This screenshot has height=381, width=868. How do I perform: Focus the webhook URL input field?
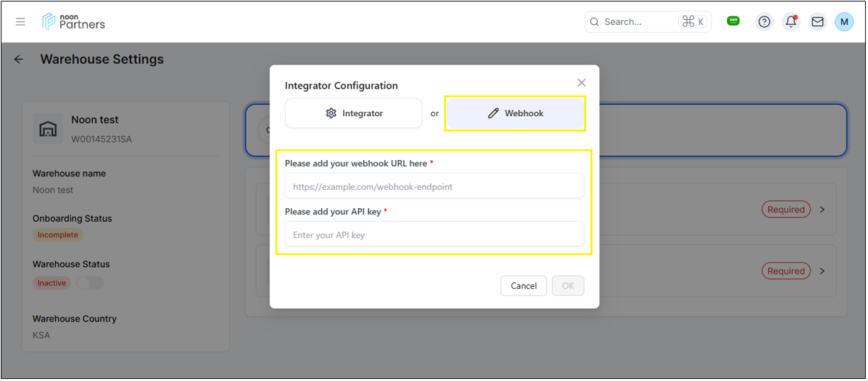tap(434, 186)
